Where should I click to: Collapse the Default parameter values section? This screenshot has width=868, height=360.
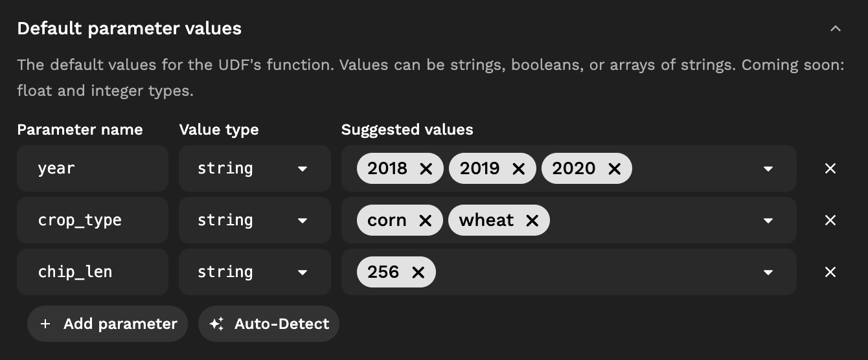point(836,28)
